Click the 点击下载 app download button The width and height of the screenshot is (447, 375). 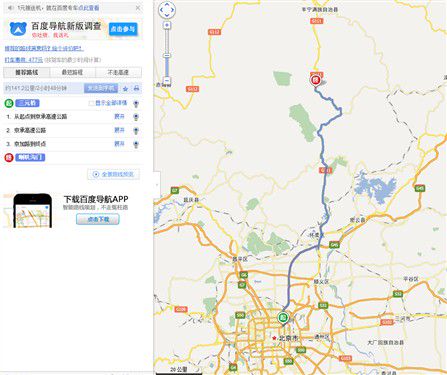[x=98, y=219]
